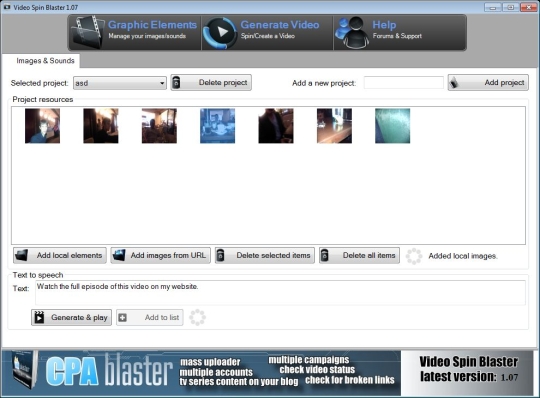The image size is (540, 398).
Task: Click Generate & play button
Action: tap(71, 317)
